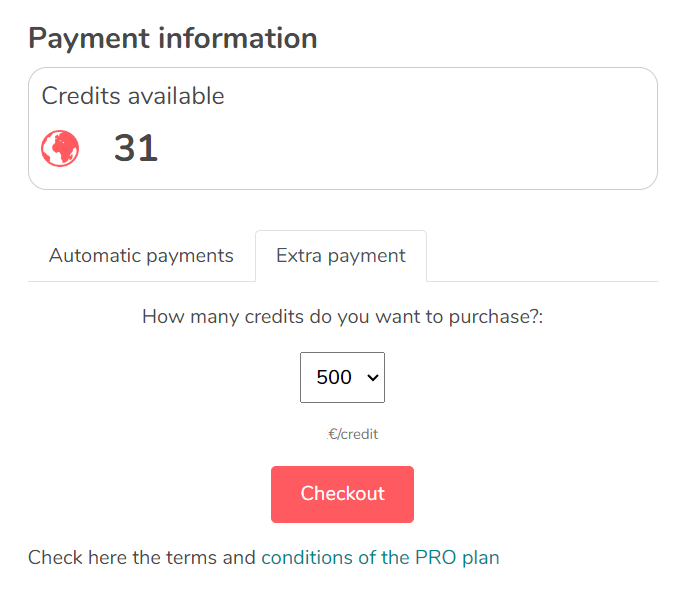Image resolution: width=688 pixels, height=589 pixels.
Task: Click the €/credit price label
Action: point(353,434)
